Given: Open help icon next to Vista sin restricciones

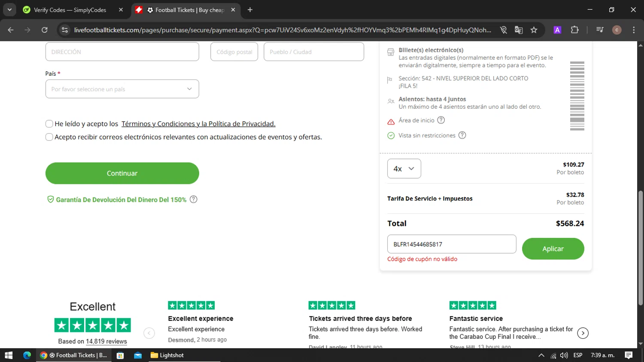Looking at the screenshot, I should [x=462, y=135].
